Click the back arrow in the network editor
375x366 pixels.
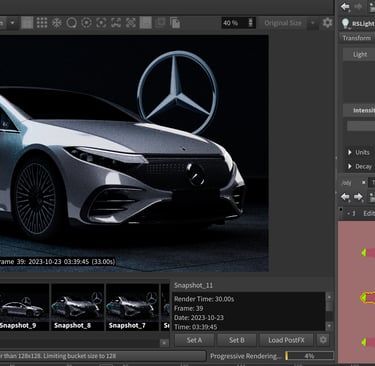coord(345,197)
